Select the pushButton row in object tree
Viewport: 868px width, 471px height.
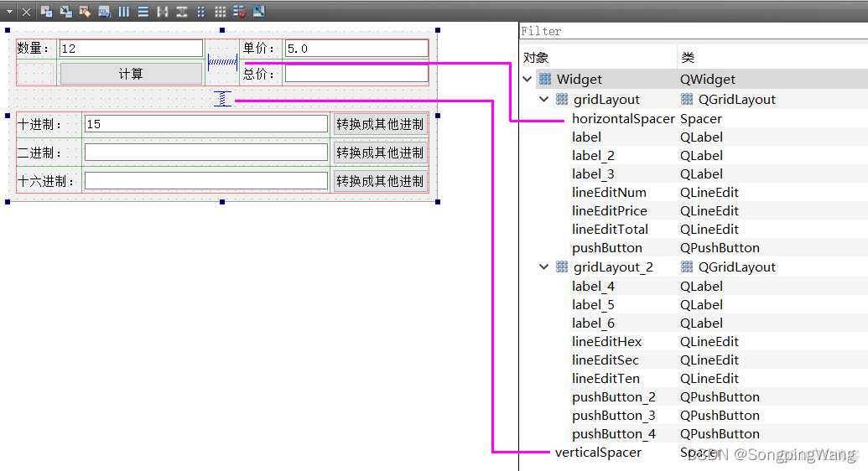point(607,247)
